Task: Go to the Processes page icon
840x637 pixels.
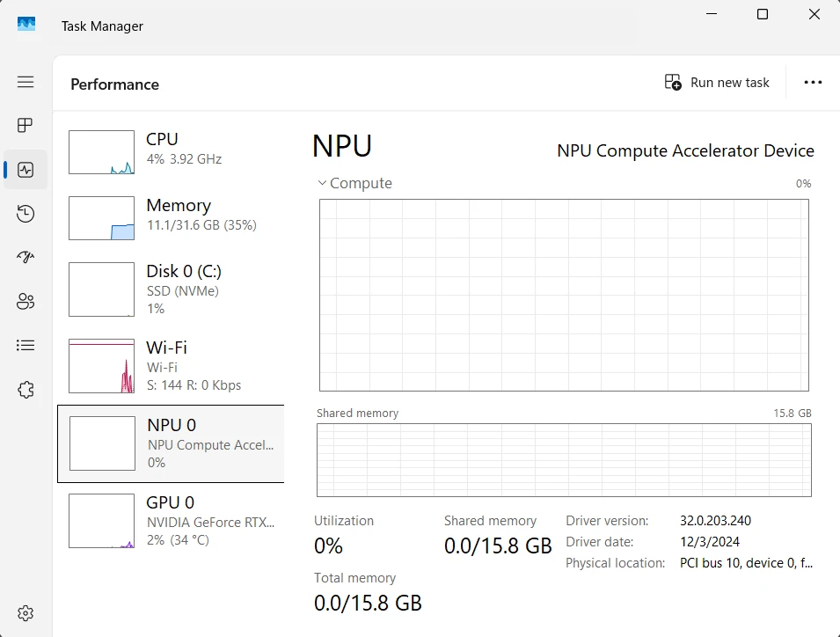Action: 26,126
